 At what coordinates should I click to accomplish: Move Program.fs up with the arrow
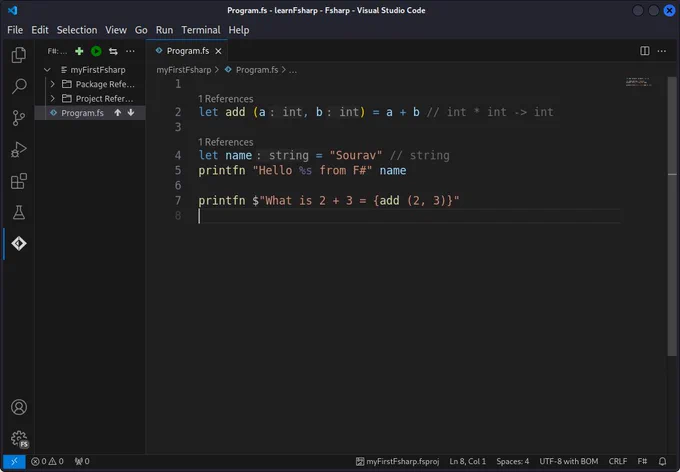click(x=118, y=113)
